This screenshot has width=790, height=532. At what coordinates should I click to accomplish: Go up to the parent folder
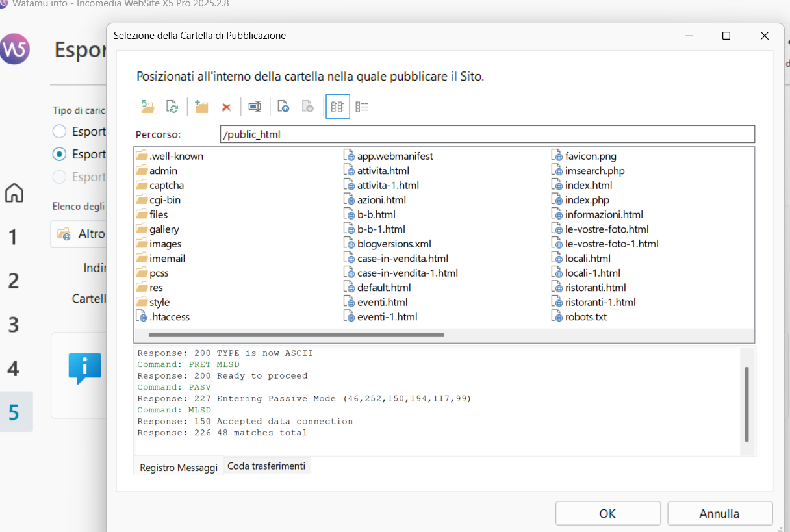148,107
